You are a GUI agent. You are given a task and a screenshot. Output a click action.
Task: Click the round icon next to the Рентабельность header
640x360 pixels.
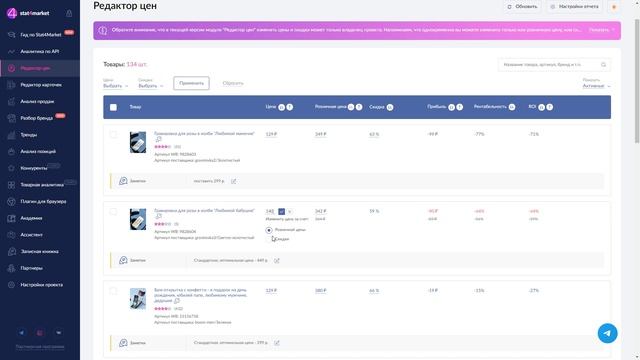[512, 107]
